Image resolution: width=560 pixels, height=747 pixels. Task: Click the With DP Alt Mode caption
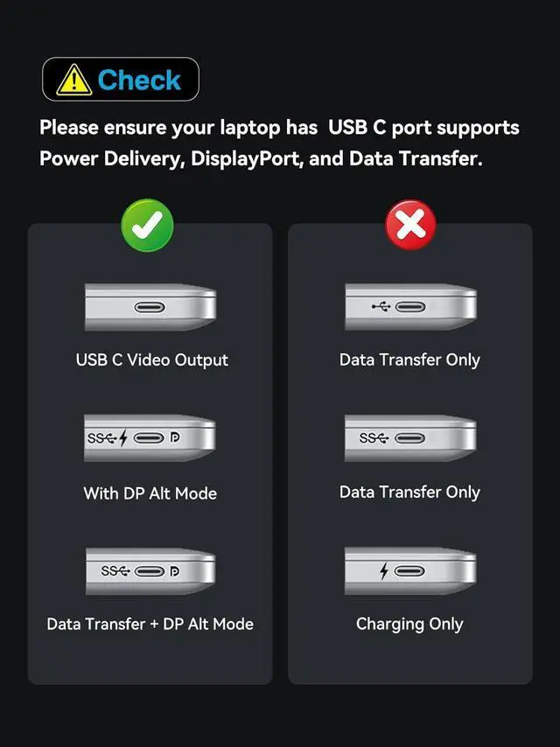150,493
